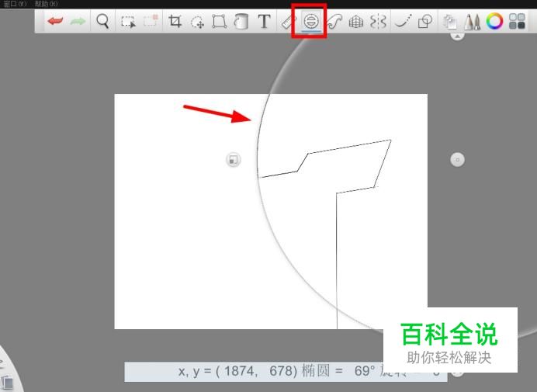
Task: Click the coordinates status readout bar
Action: click(286, 372)
